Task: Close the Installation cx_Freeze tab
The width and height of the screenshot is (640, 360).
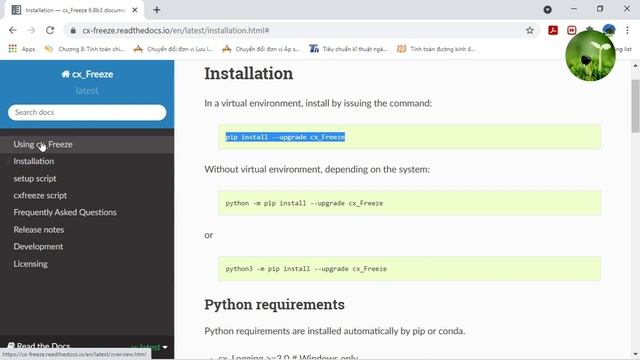Action: 135,10
